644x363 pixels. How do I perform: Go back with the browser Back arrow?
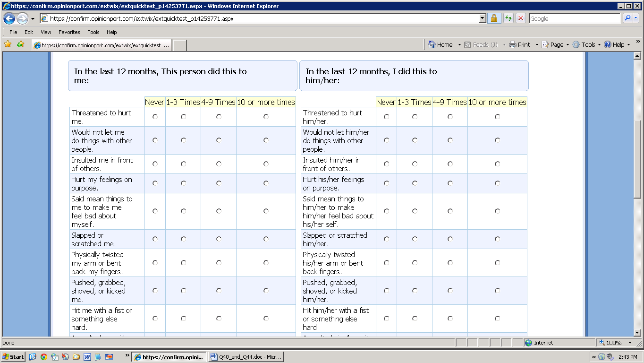(9, 18)
